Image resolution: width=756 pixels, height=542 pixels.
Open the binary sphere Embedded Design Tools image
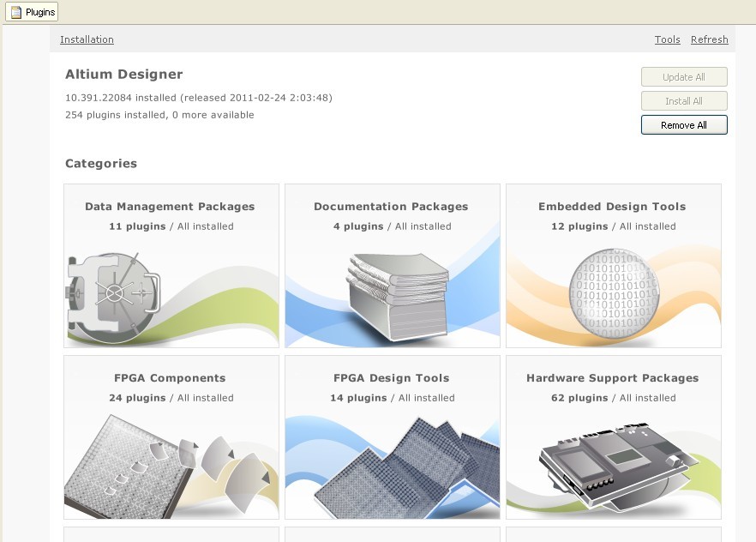coord(615,293)
